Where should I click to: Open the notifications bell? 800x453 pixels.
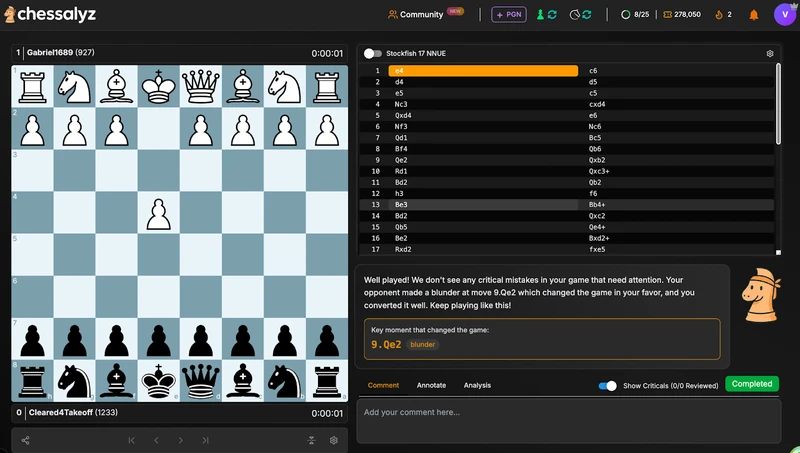tap(754, 15)
